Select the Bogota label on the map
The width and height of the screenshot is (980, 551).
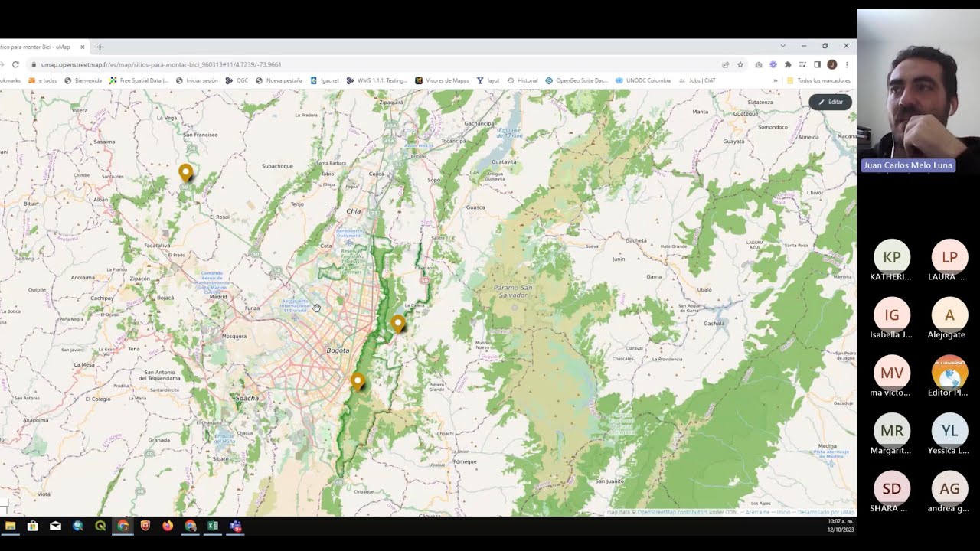338,350
